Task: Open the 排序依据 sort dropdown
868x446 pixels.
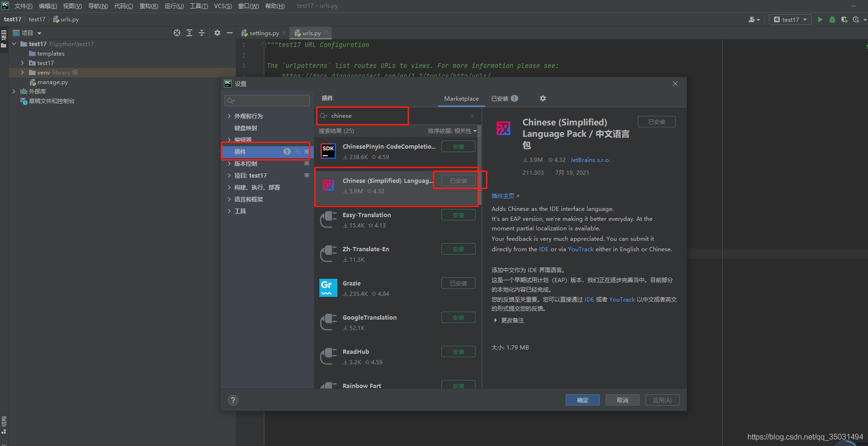Action: coord(452,131)
